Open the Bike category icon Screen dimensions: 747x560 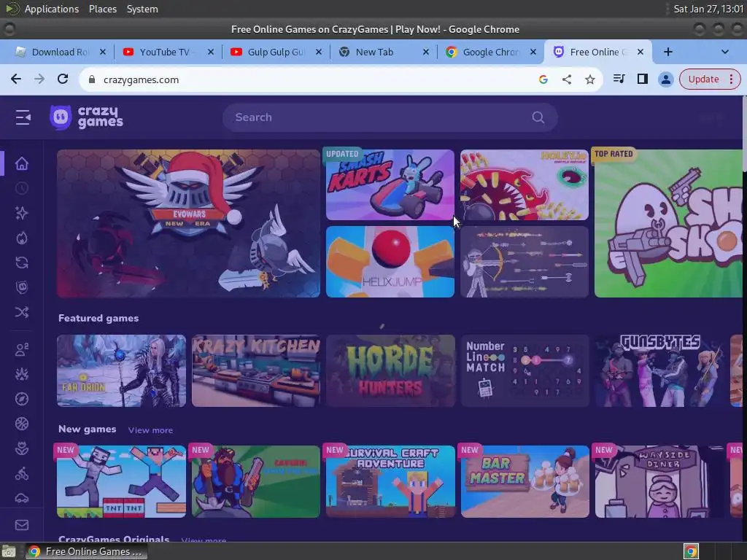21,473
